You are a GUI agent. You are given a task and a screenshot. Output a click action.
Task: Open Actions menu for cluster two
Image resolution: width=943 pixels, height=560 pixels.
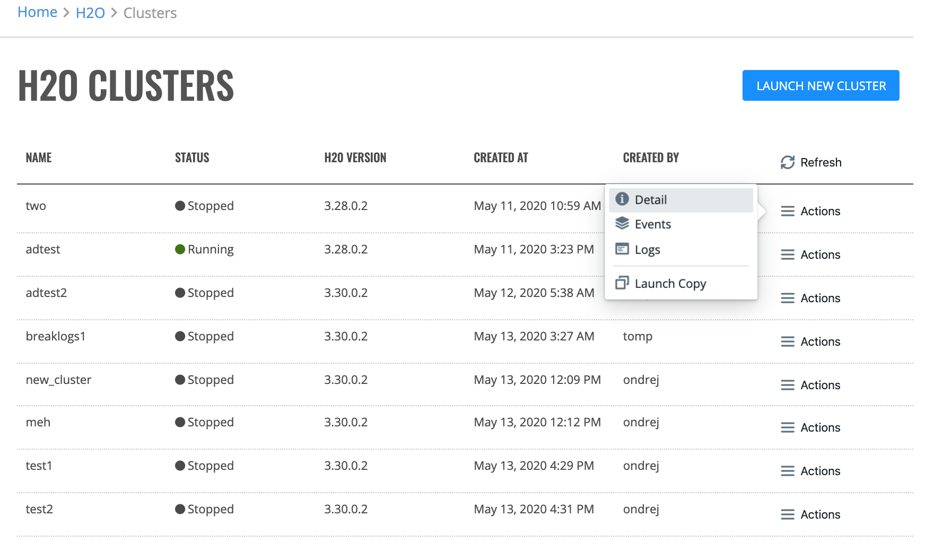[810, 211]
